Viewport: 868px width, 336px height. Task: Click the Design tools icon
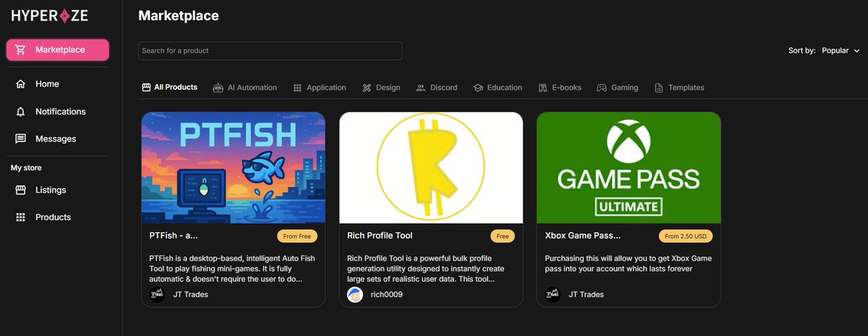tap(367, 88)
